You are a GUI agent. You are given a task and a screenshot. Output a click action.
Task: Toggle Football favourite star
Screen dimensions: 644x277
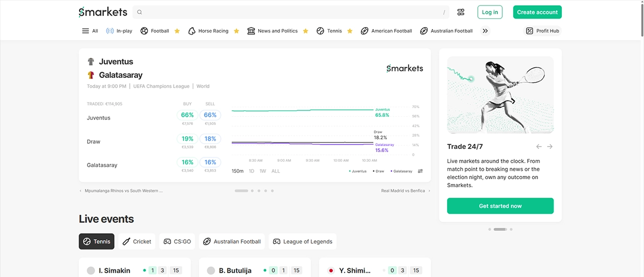point(177,31)
